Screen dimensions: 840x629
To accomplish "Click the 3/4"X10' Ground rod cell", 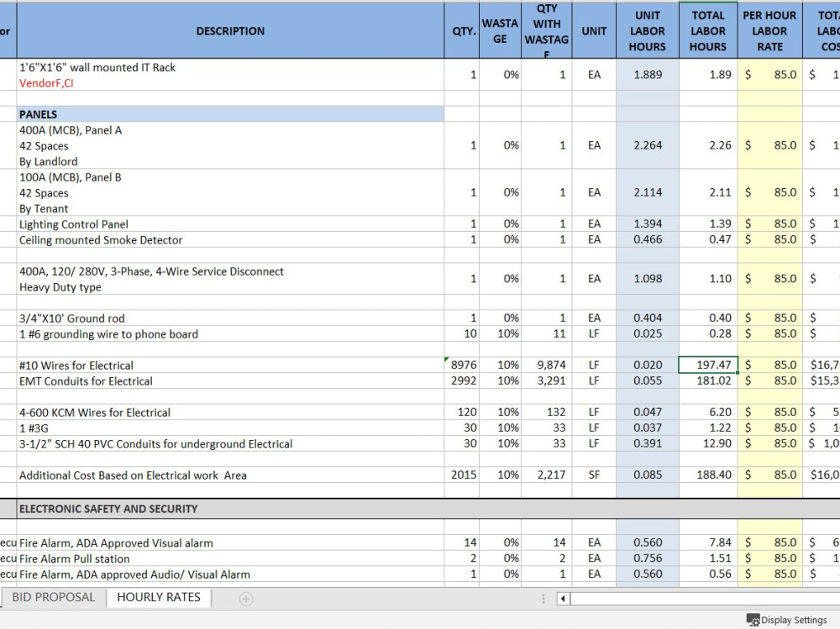I will [x=230, y=318].
